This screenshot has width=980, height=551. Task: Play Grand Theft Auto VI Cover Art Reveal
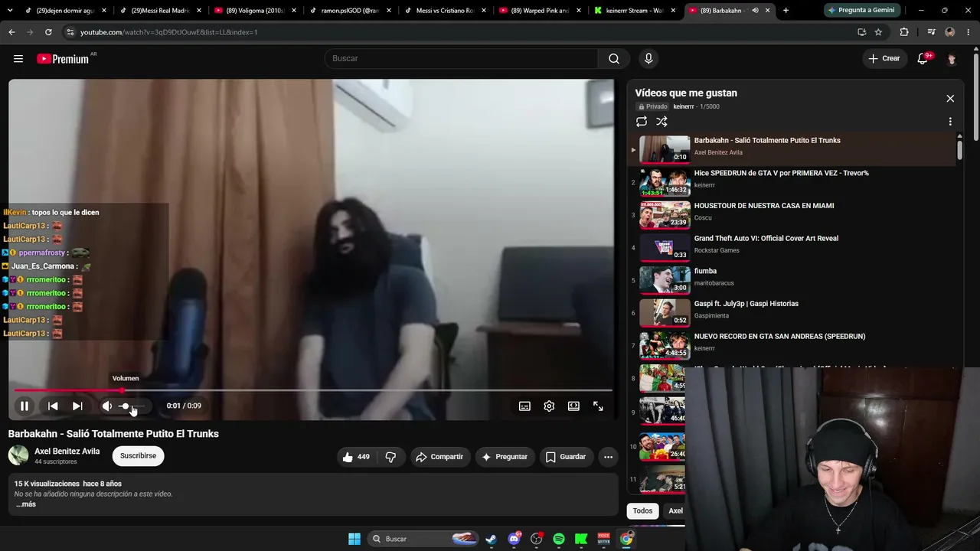[x=792, y=247]
